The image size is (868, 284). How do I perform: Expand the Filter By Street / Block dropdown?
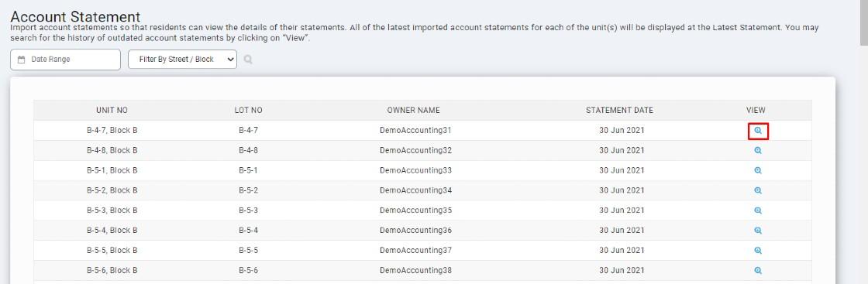(182, 60)
